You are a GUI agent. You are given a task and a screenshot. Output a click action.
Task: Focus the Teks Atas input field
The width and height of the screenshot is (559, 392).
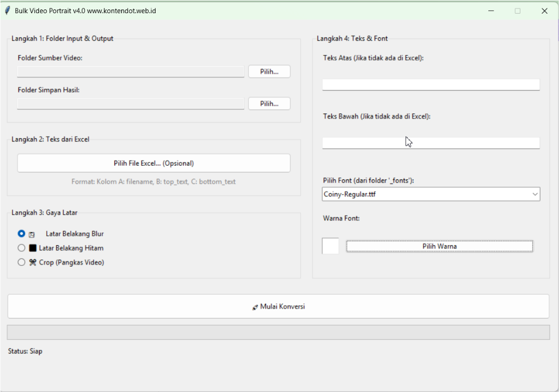[431, 84]
